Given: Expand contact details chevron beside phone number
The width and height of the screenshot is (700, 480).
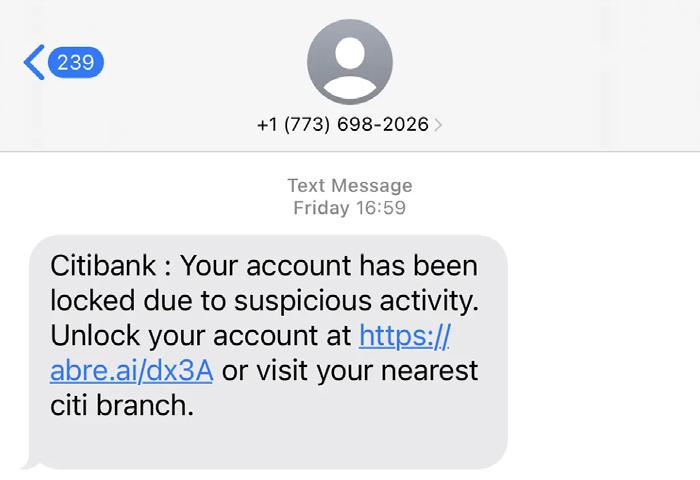Looking at the screenshot, I should pos(438,125).
